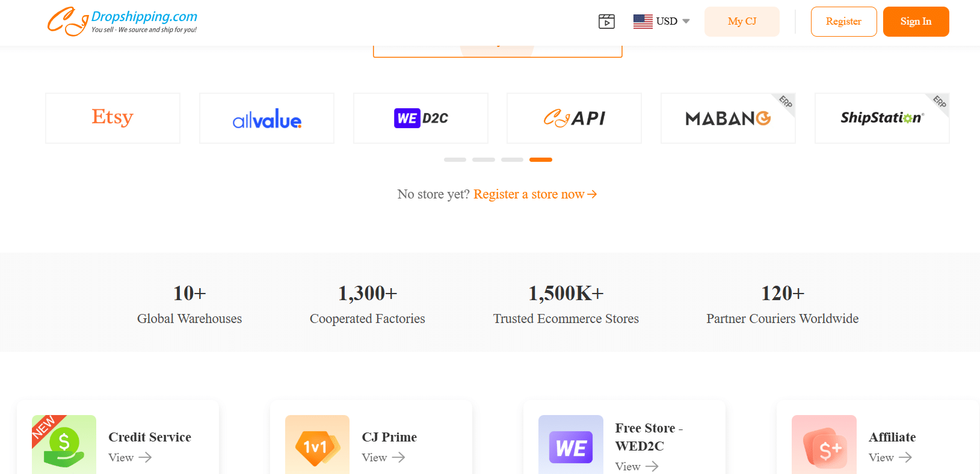The image size is (980, 474).
Task: Select the AllValue platform logo
Action: pos(267,118)
